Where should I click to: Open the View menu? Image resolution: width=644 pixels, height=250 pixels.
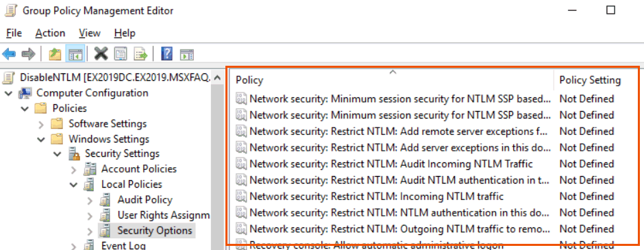[x=90, y=34]
